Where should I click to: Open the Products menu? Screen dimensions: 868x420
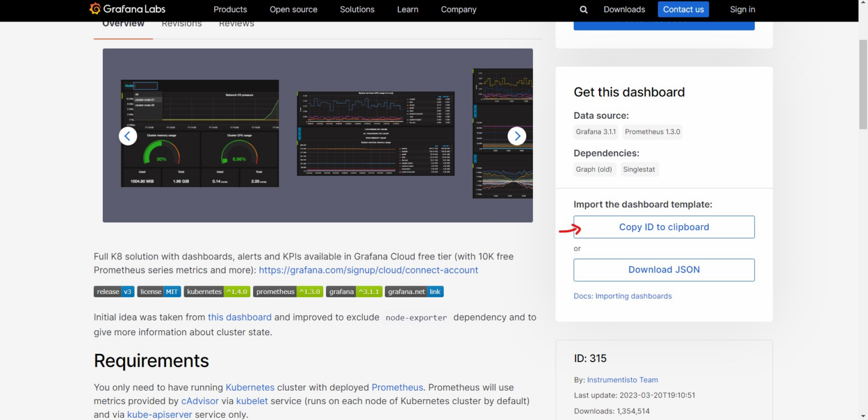pyautogui.click(x=230, y=9)
